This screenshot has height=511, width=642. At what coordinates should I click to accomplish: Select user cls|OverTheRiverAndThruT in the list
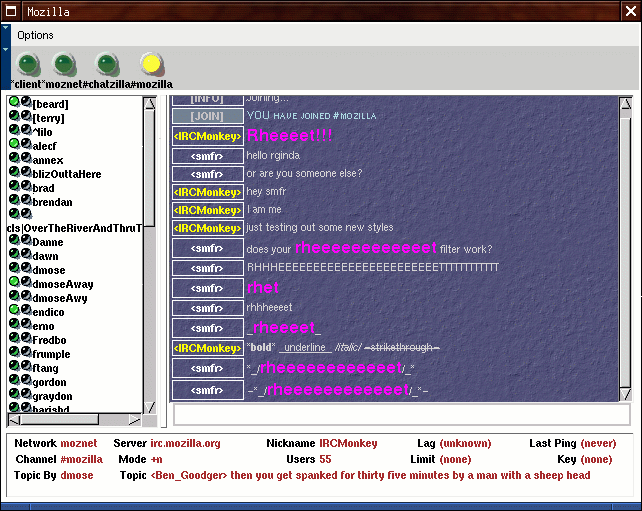point(75,228)
